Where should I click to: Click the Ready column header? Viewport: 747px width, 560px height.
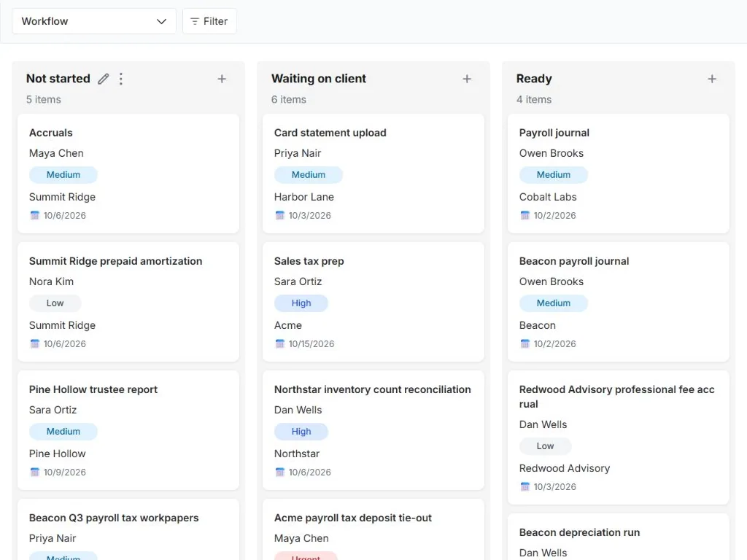534,79
